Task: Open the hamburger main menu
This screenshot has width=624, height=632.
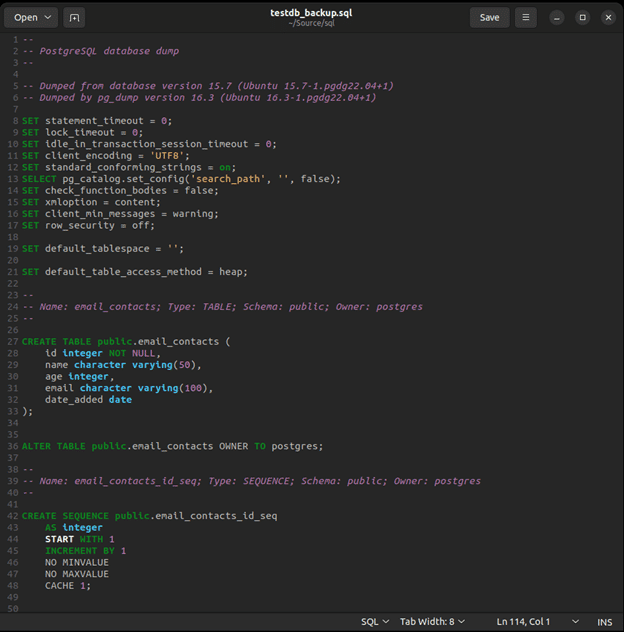Action: click(525, 17)
